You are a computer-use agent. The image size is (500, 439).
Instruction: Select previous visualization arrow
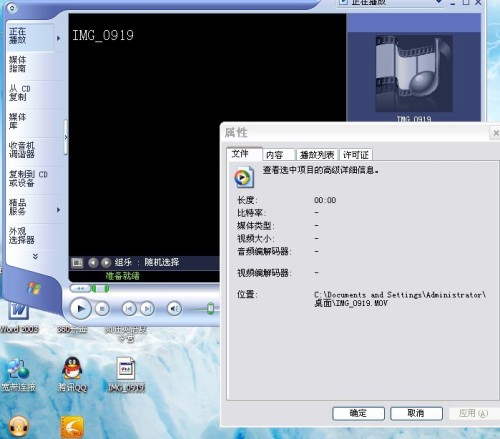point(93,263)
